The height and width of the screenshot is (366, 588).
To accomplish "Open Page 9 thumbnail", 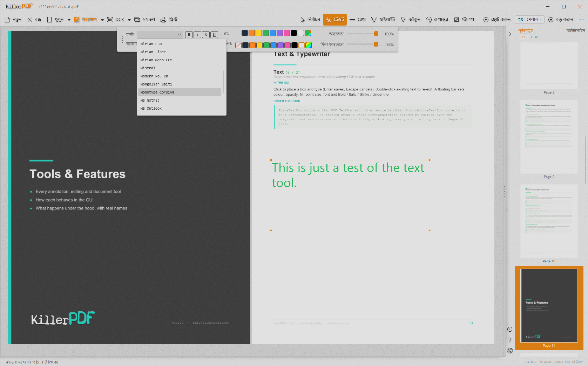I will click(x=549, y=137).
